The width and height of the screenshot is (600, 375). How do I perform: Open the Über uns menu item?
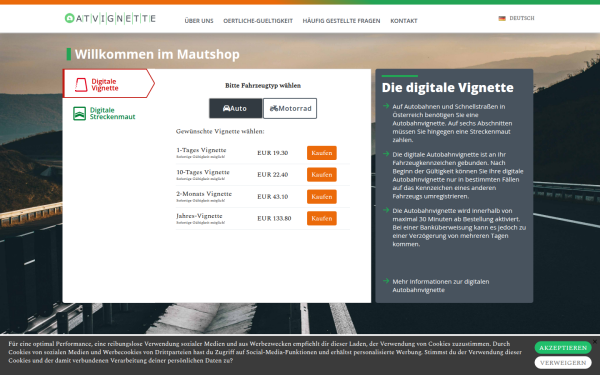199,21
